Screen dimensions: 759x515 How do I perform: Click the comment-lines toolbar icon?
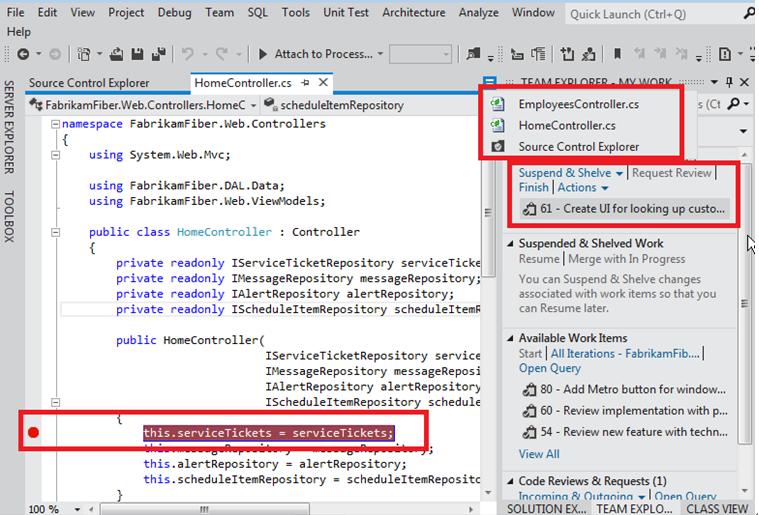539,54
